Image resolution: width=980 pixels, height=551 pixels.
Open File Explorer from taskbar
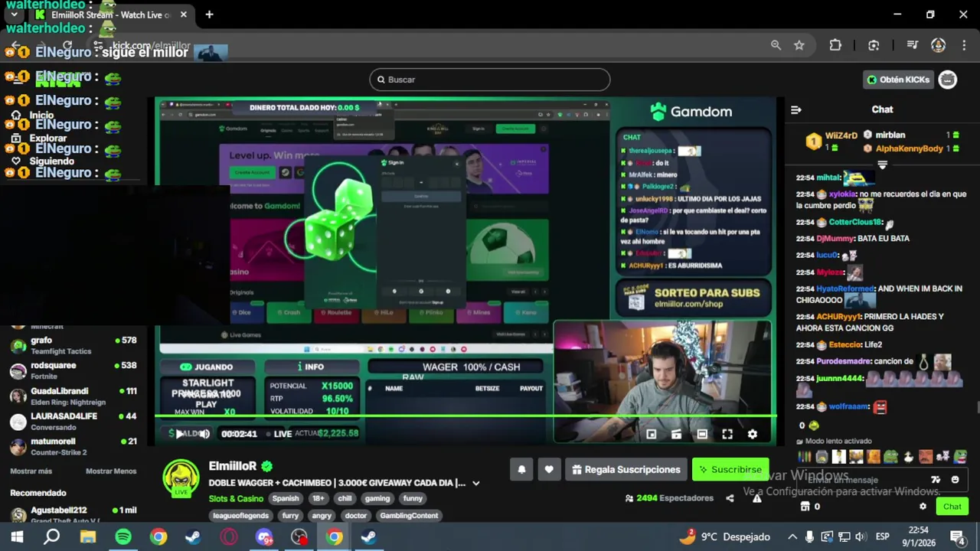(88, 537)
